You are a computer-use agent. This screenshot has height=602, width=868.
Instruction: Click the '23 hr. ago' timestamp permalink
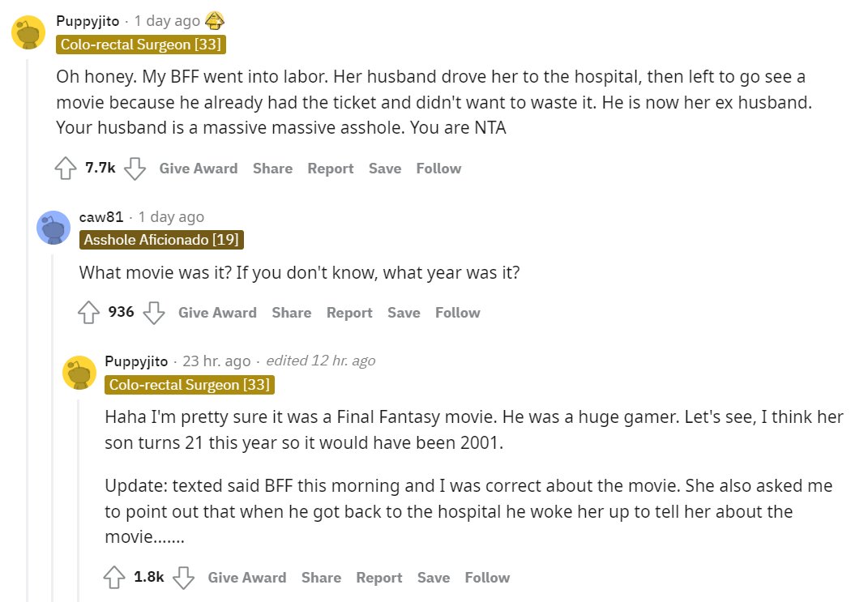216,361
